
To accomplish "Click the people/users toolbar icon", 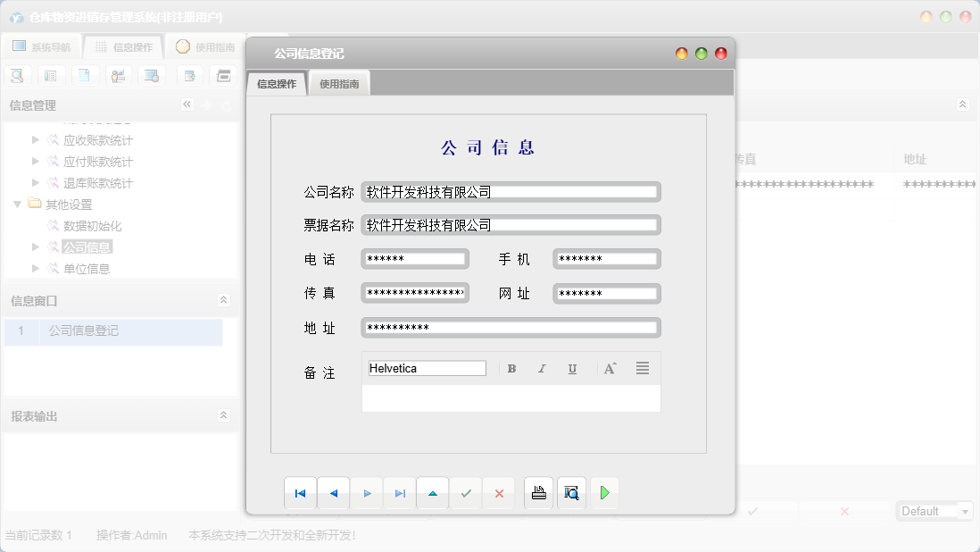I will [x=118, y=76].
